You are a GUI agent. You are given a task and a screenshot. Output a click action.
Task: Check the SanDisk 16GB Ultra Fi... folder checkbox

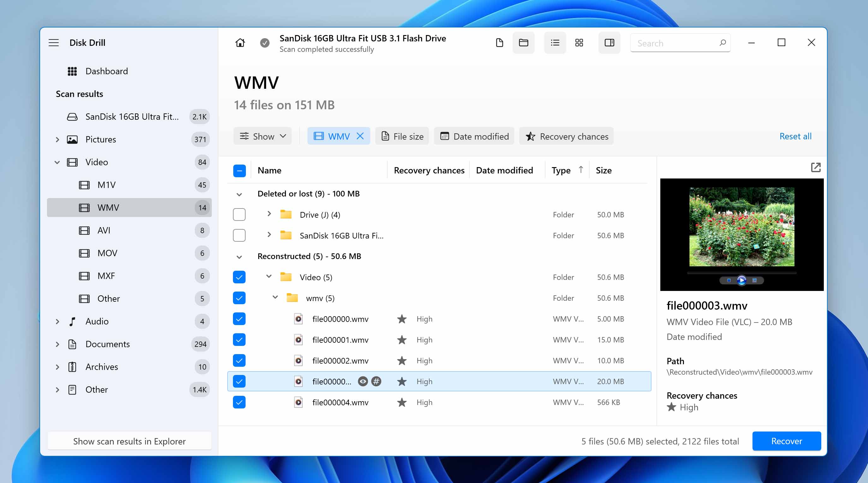point(239,235)
